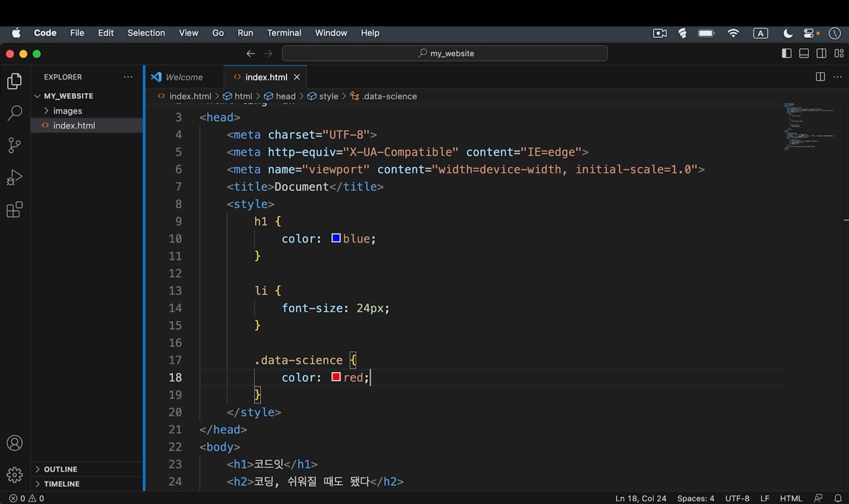Click the errors and warnings status indicator

(x=27, y=498)
